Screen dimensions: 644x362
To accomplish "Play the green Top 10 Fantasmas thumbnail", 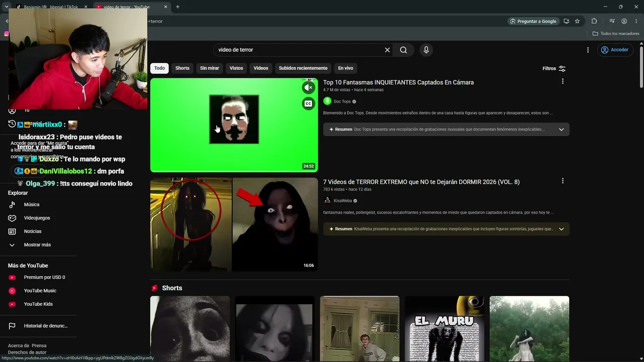I will pyautogui.click(x=234, y=125).
